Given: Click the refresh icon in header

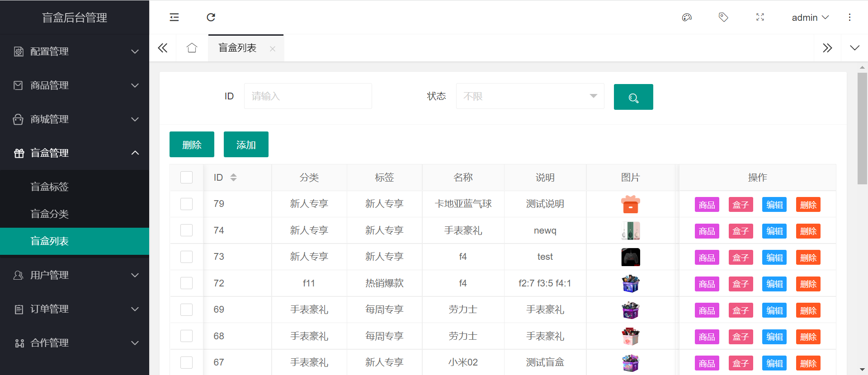Looking at the screenshot, I should [211, 17].
